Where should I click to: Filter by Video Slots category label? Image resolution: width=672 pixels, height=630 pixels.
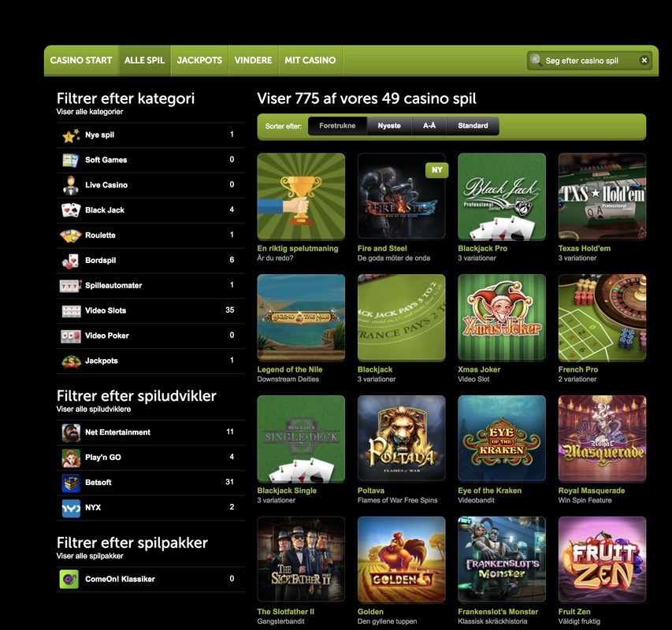(x=106, y=311)
